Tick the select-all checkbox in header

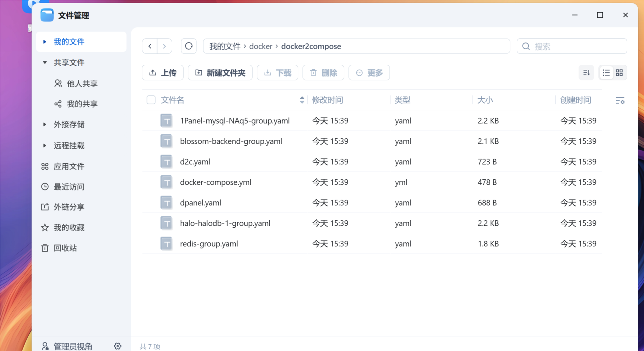click(151, 100)
